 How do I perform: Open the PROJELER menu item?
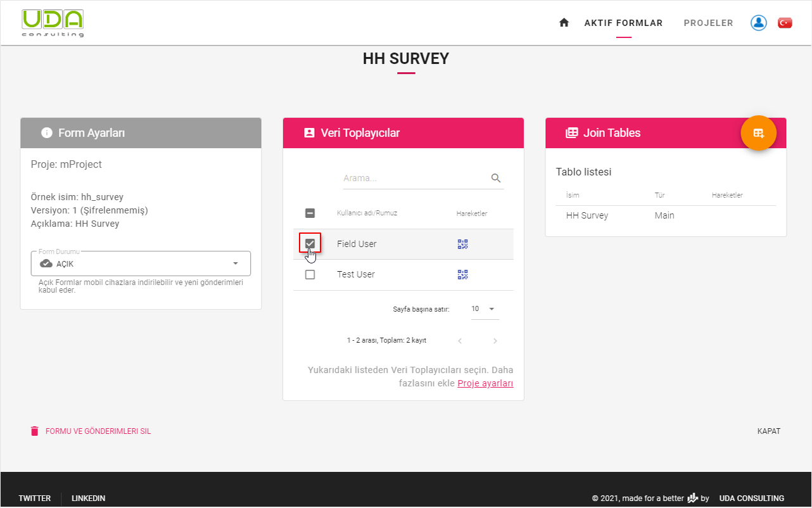pos(709,23)
